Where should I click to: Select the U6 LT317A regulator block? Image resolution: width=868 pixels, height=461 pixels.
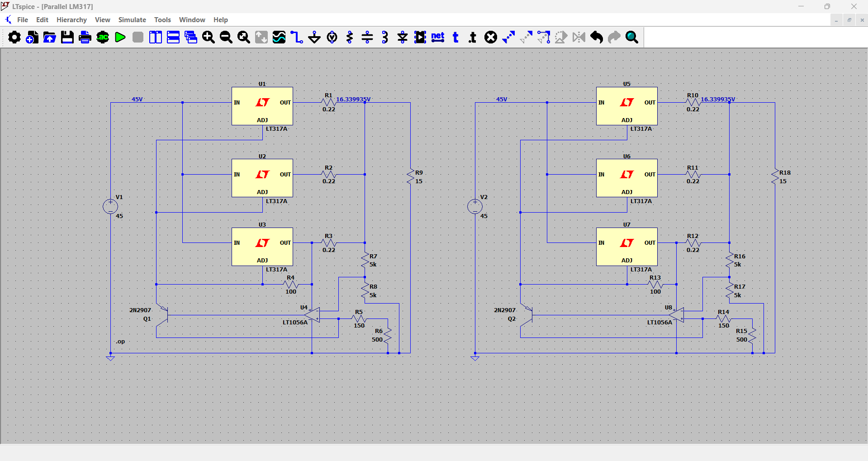click(x=627, y=178)
